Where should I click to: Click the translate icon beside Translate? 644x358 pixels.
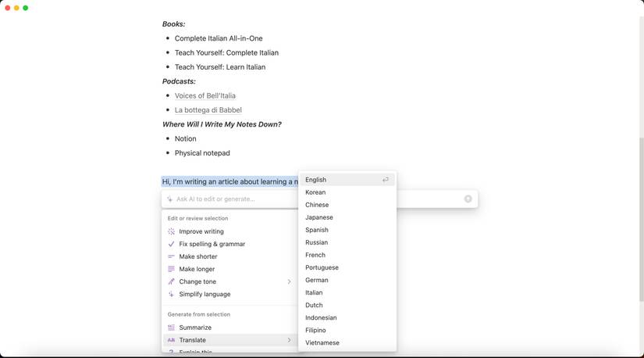pyautogui.click(x=171, y=340)
